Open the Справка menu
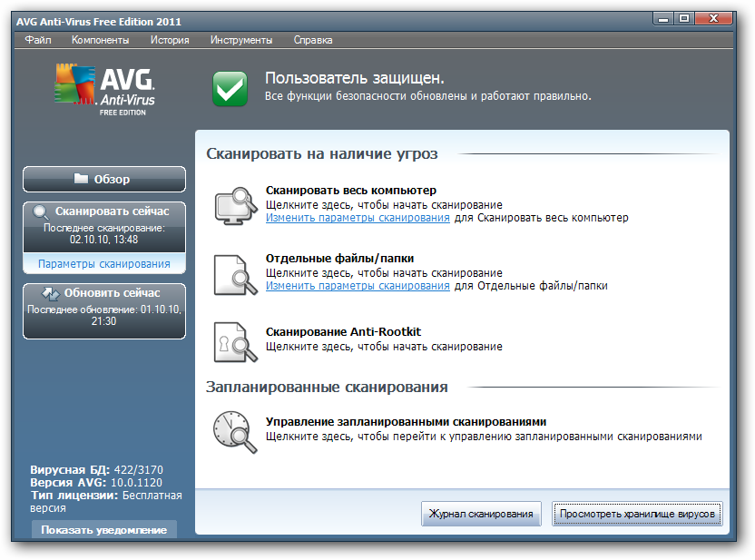Image resolution: width=755 pixels, height=560 pixels. (x=313, y=40)
